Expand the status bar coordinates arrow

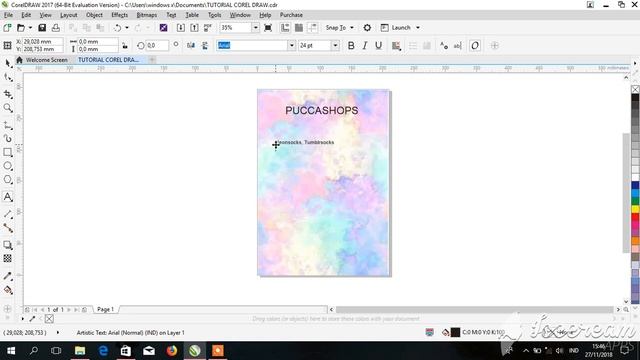tap(58, 333)
